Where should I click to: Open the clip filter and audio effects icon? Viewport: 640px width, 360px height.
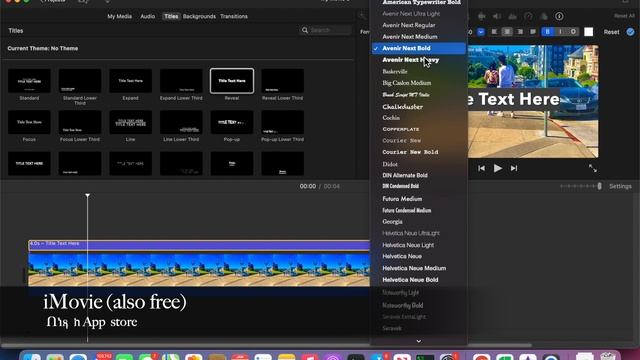coord(544,16)
